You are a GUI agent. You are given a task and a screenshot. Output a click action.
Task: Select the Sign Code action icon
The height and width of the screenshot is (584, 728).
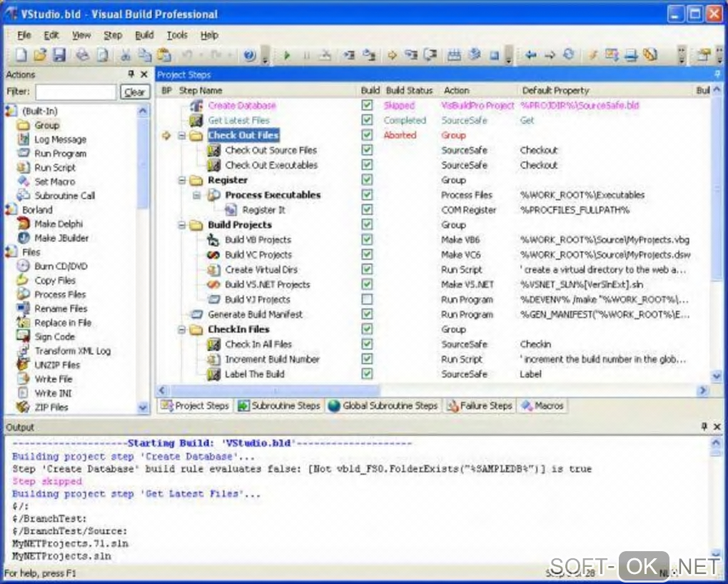(x=23, y=336)
